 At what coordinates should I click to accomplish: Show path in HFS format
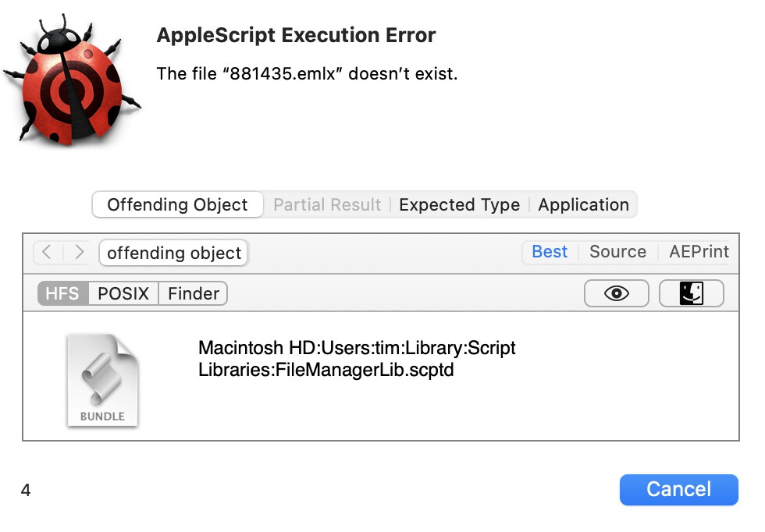[62, 293]
